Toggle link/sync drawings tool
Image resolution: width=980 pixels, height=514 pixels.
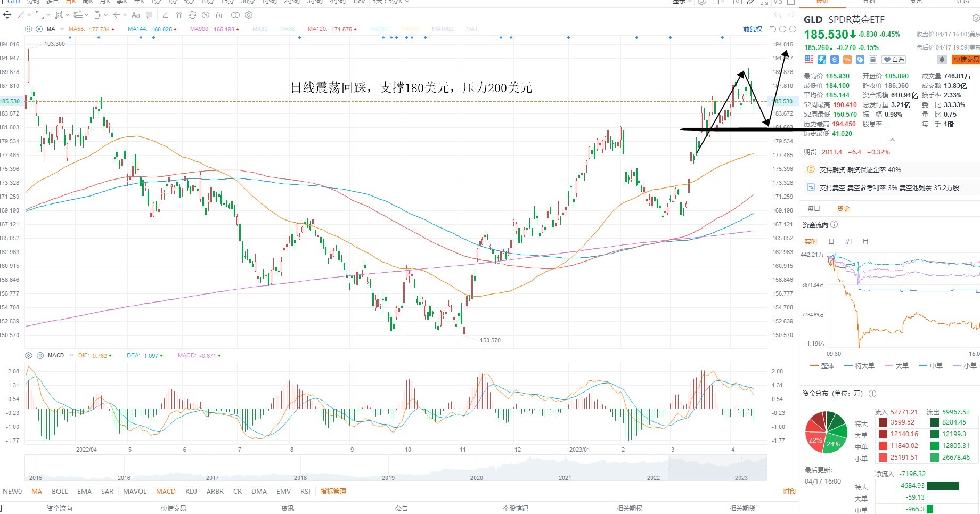tap(192, 15)
